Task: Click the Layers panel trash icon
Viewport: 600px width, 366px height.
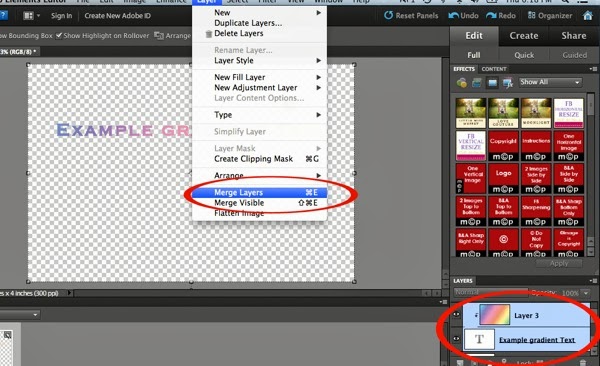Action: click(582, 363)
